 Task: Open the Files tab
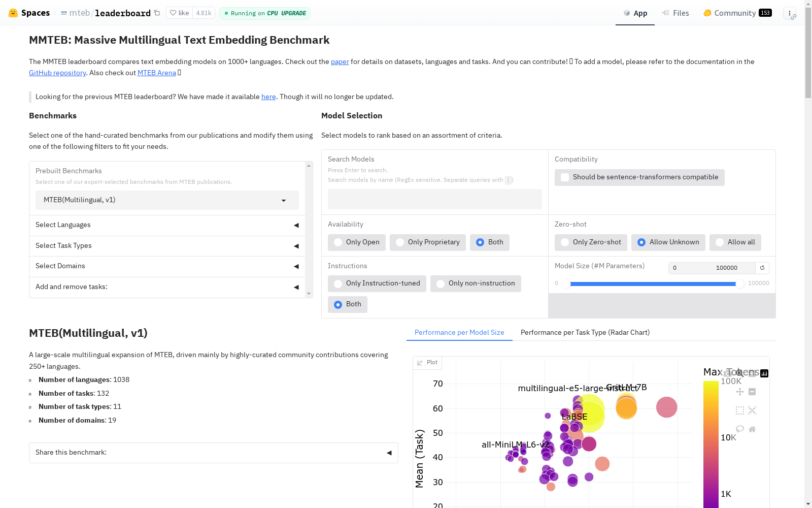tap(675, 13)
